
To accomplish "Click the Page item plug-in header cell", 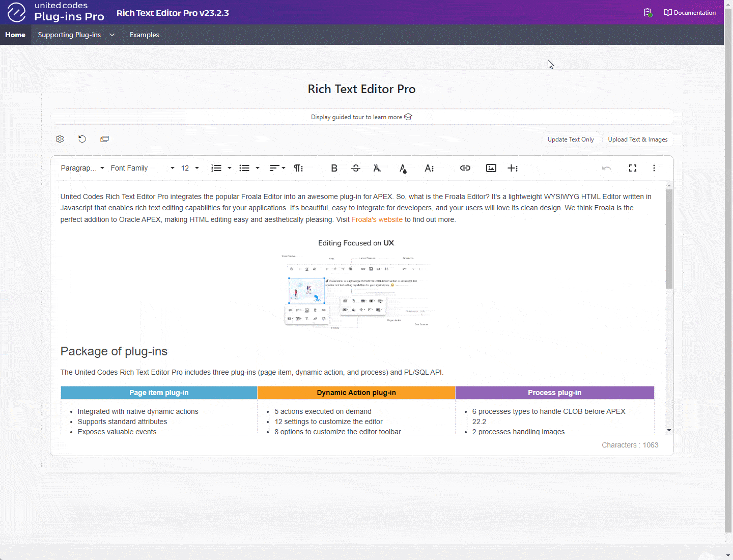I will (x=159, y=393).
